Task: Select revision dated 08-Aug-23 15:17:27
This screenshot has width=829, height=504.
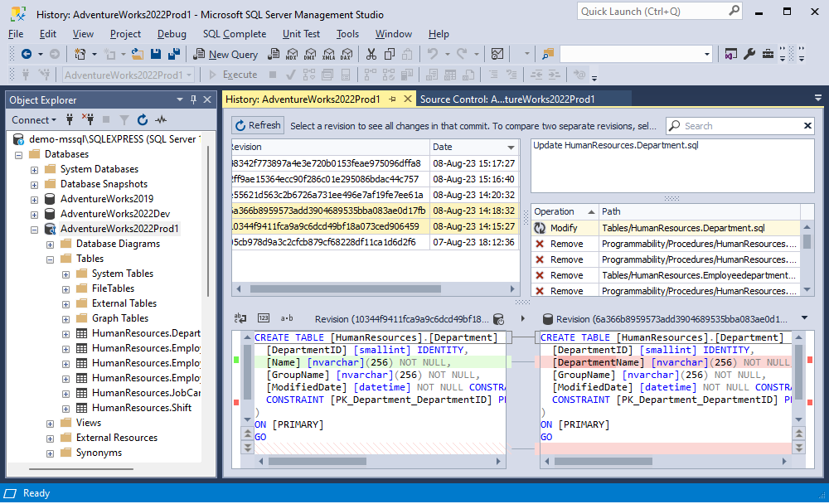Action: point(376,163)
